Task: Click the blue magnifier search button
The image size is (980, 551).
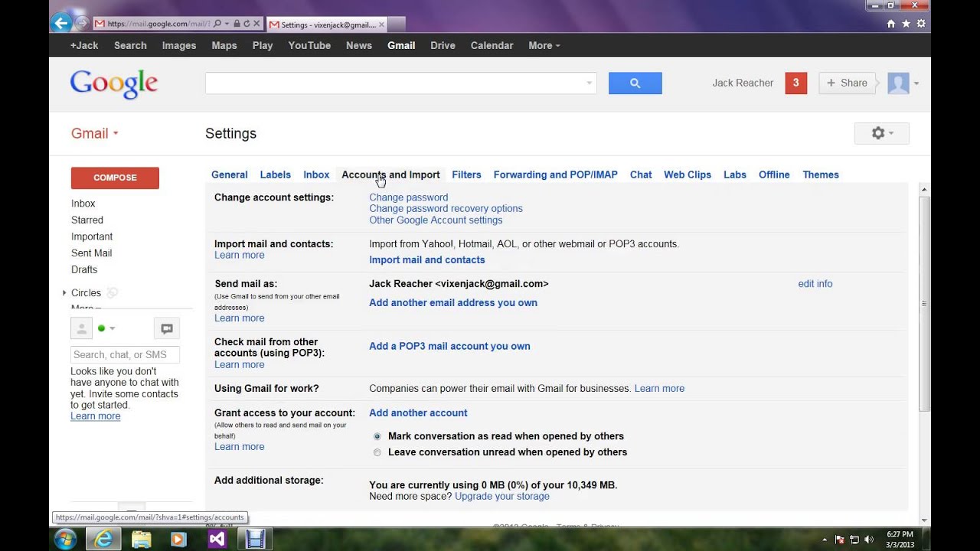Action: click(635, 83)
